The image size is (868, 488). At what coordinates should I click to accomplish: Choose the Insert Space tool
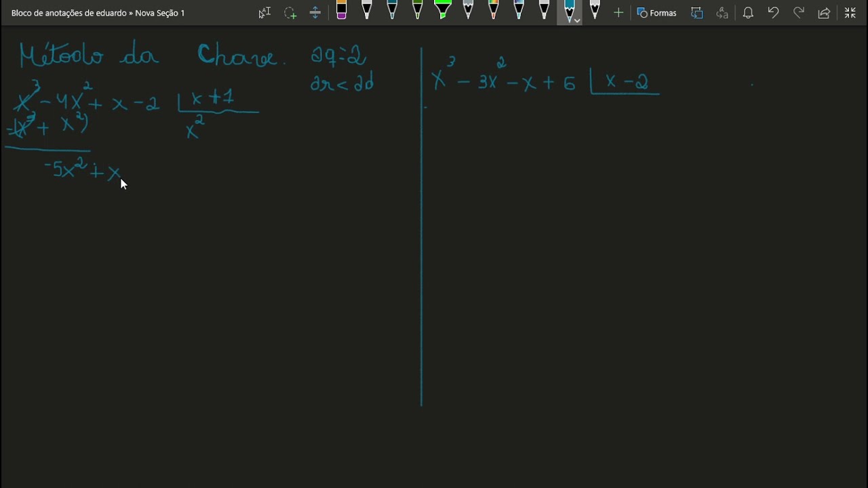tap(315, 13)
